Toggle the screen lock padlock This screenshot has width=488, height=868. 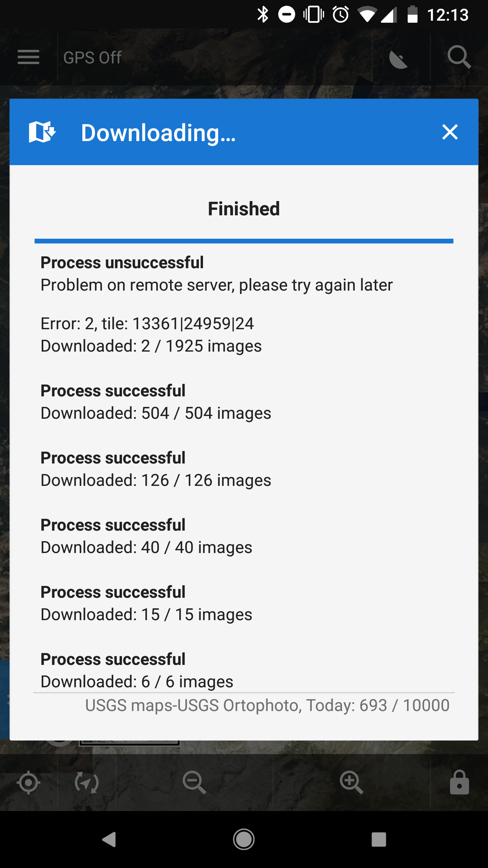(459, 783)
